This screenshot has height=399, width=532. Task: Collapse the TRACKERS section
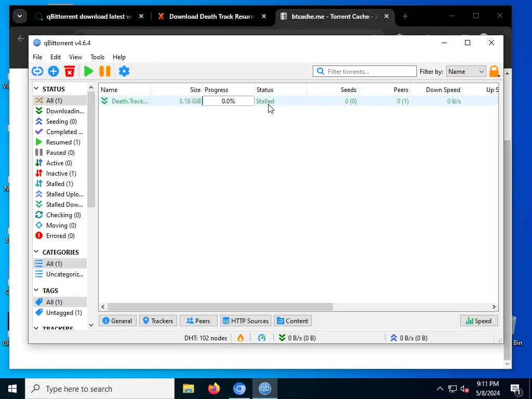(x=36, y=328)
